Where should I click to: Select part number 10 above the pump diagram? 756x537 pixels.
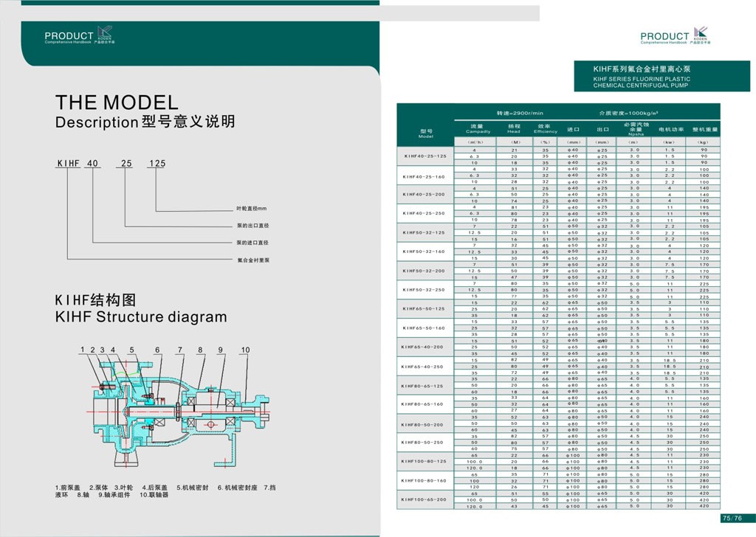[246, 350]
